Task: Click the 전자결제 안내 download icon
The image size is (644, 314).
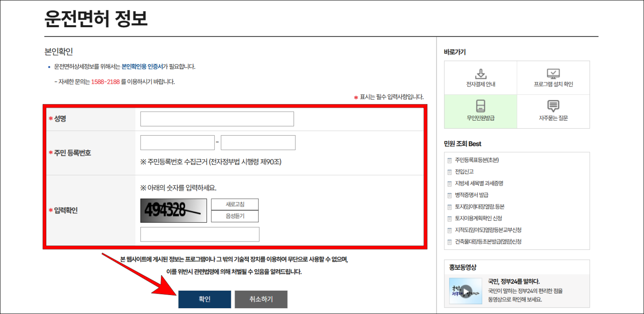Action: click(480, 74)
